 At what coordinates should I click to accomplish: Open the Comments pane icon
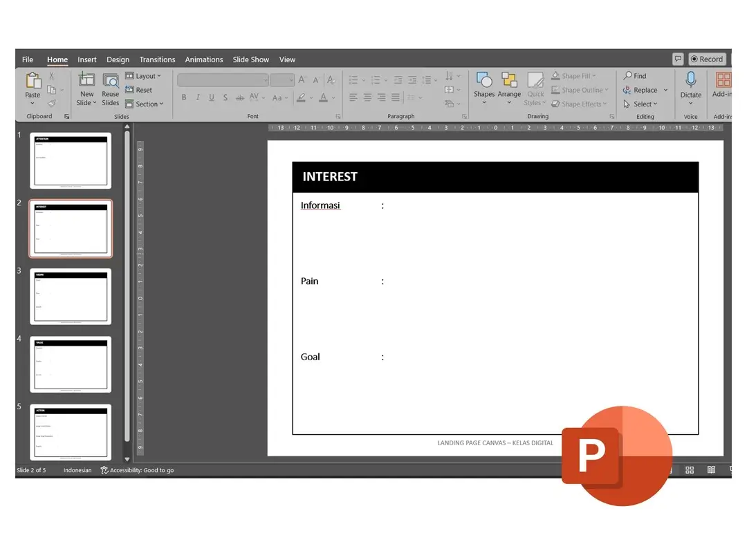tap(677, 59)
